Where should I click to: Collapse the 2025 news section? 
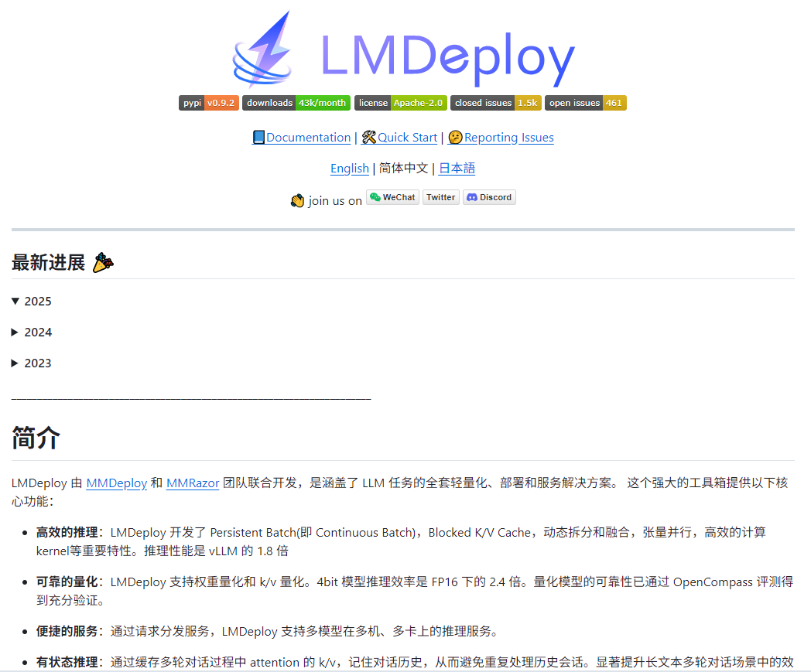32,302
